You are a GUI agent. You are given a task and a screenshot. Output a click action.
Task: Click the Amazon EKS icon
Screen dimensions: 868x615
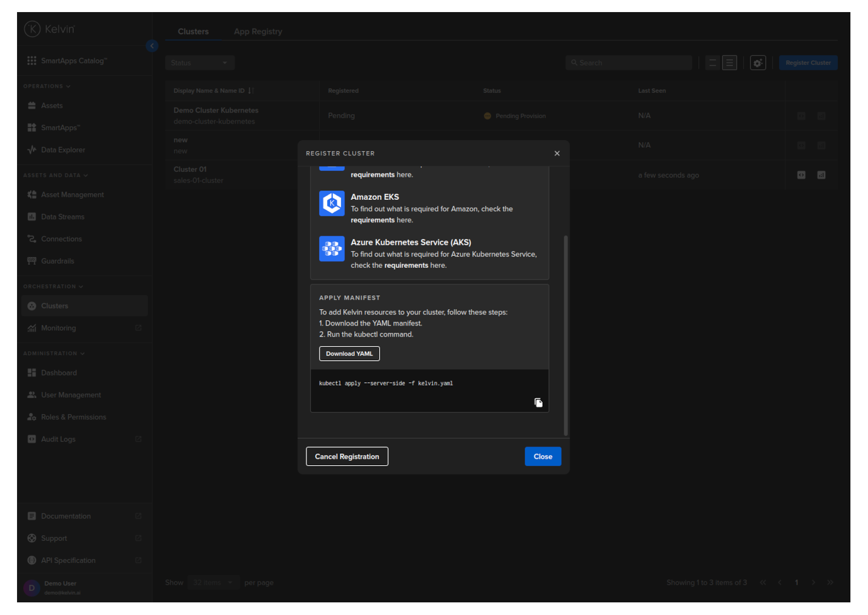point(332,203)
